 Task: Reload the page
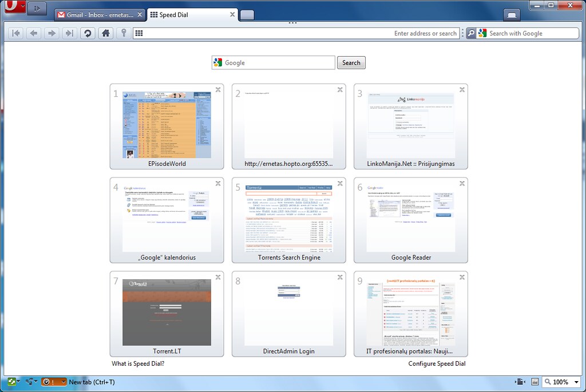88,33
